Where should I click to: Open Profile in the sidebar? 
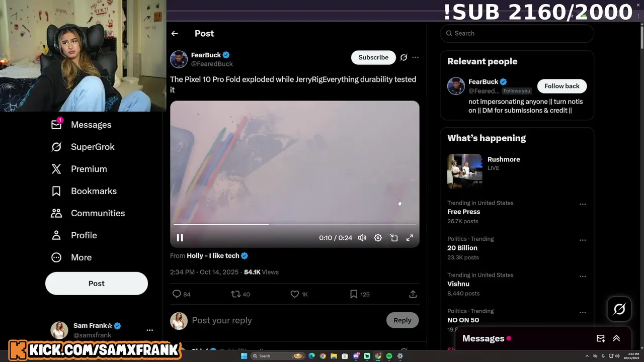(74, 235)
